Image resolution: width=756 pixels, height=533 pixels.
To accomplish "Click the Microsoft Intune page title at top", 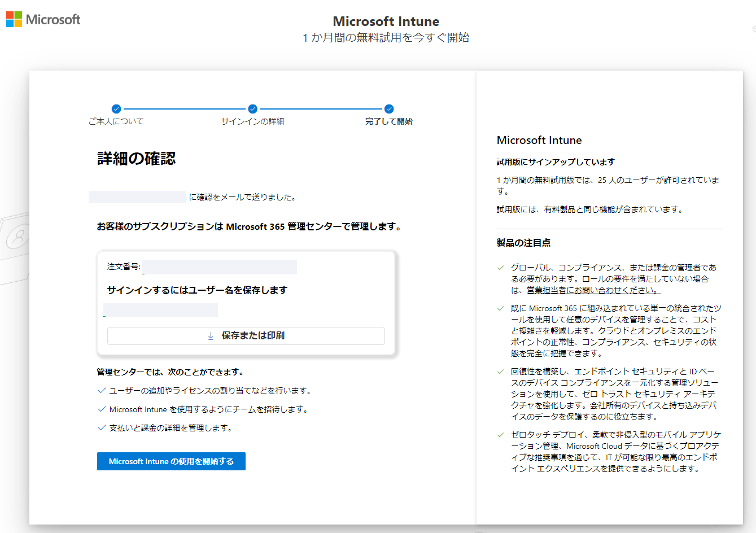I will point(386,21).
